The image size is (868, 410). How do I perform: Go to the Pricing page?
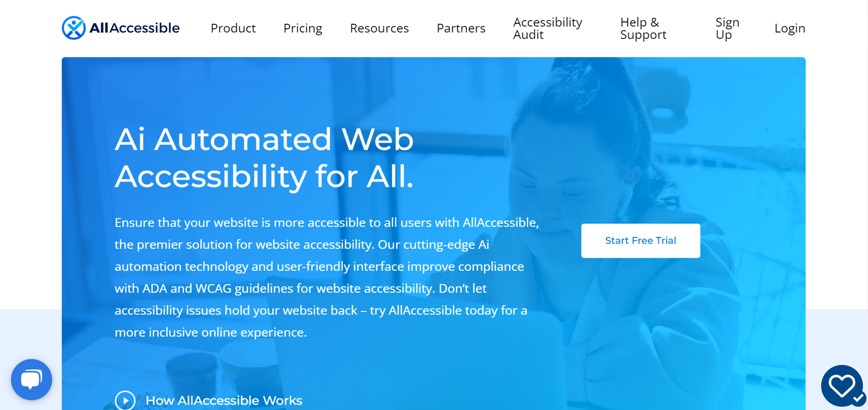click(x=303, y=28)
